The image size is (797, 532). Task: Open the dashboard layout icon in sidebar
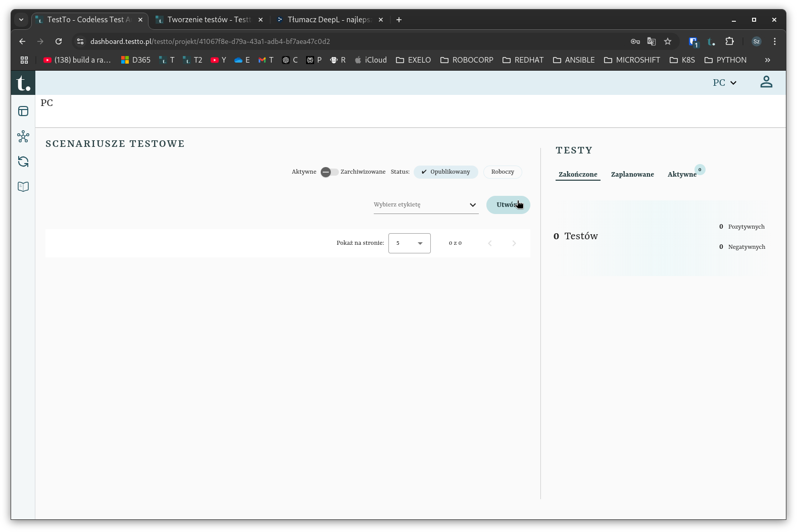(x=23, y=111)
